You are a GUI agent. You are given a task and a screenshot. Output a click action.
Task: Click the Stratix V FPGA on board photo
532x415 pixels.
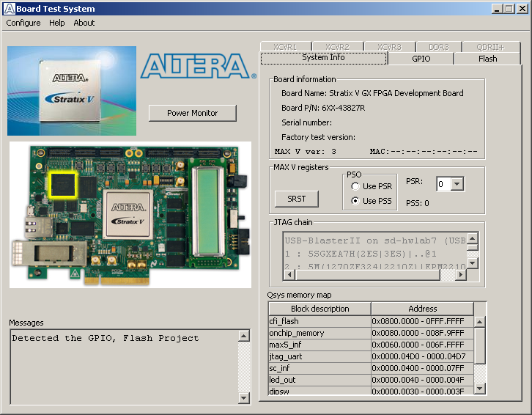click(128, 213)
